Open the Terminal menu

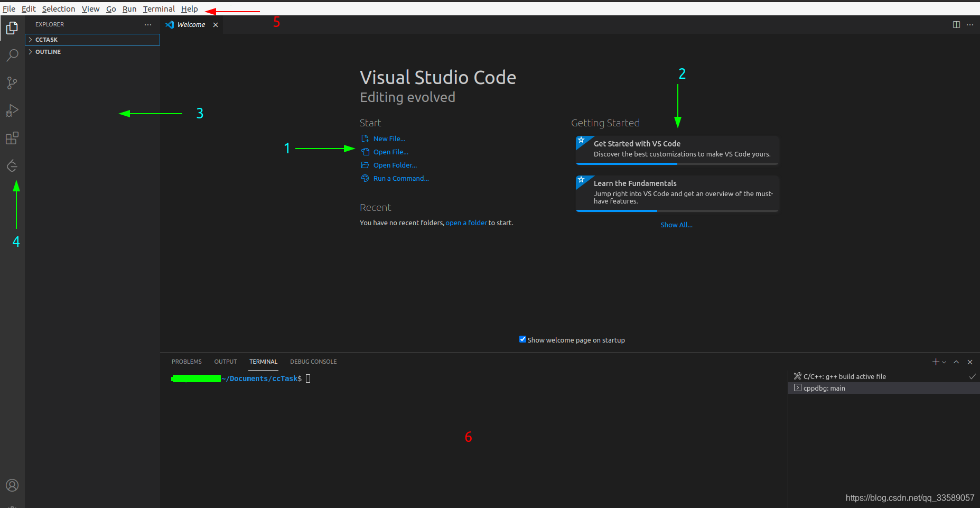pyautogui.click(x=159, y=9)
